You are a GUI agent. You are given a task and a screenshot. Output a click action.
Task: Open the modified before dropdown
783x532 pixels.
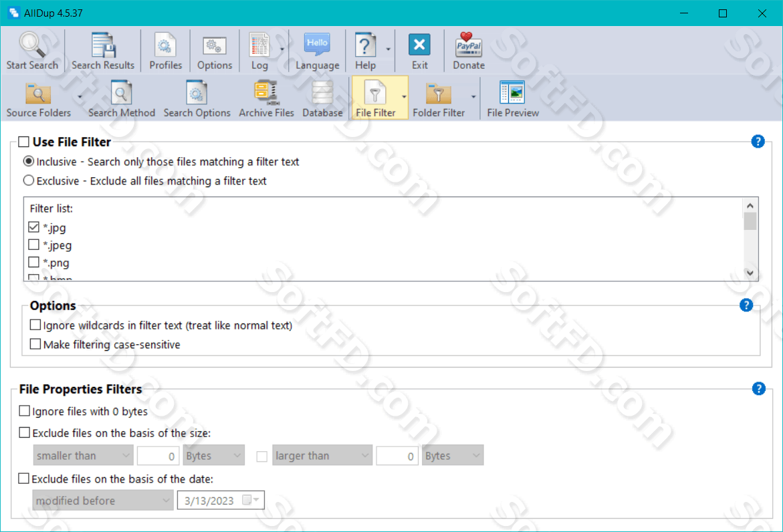pyautogui.click(x=103, y=500)
